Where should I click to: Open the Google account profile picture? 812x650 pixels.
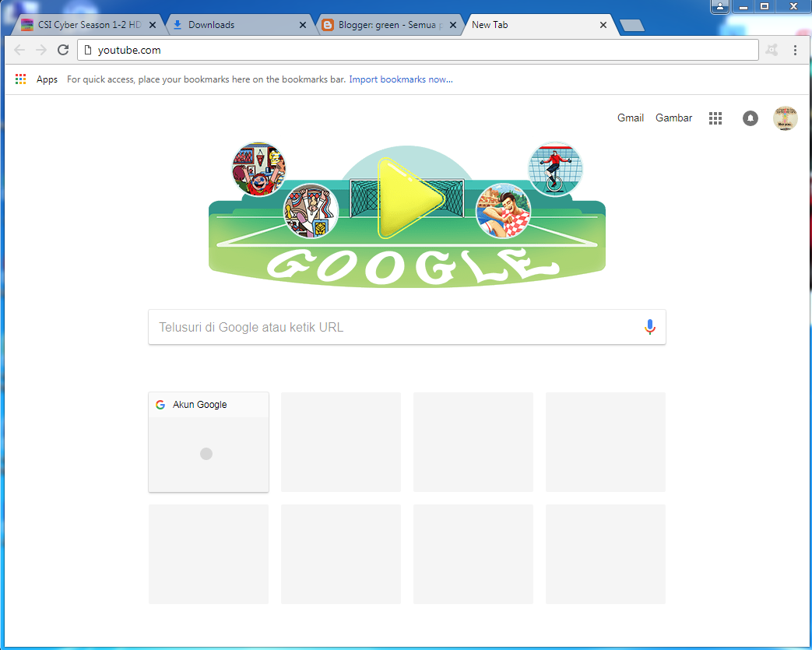(785, 118)
